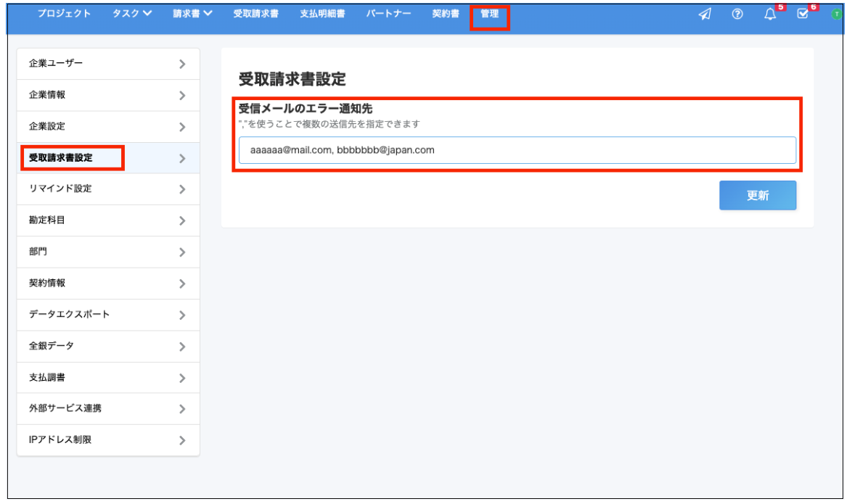Viewport: 852px width, 504px height.
Task: Click the chevron next to 受取請求書設定
Action: point(182,159)
